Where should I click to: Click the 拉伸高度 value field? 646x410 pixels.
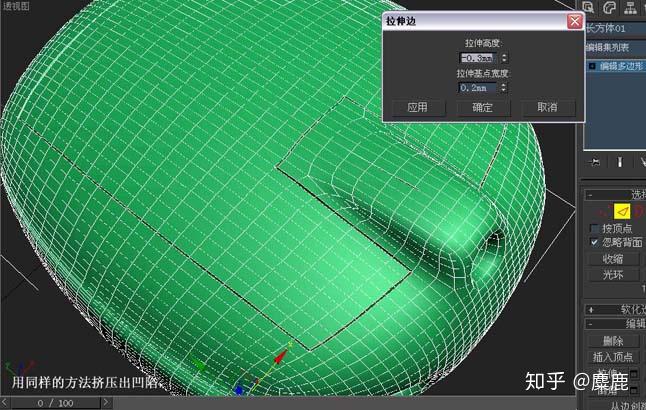pos(479,58)
